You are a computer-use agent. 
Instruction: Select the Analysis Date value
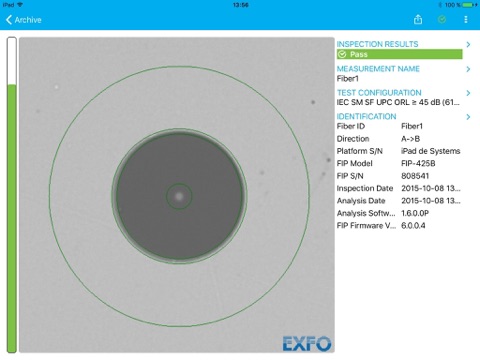[431, 201]
